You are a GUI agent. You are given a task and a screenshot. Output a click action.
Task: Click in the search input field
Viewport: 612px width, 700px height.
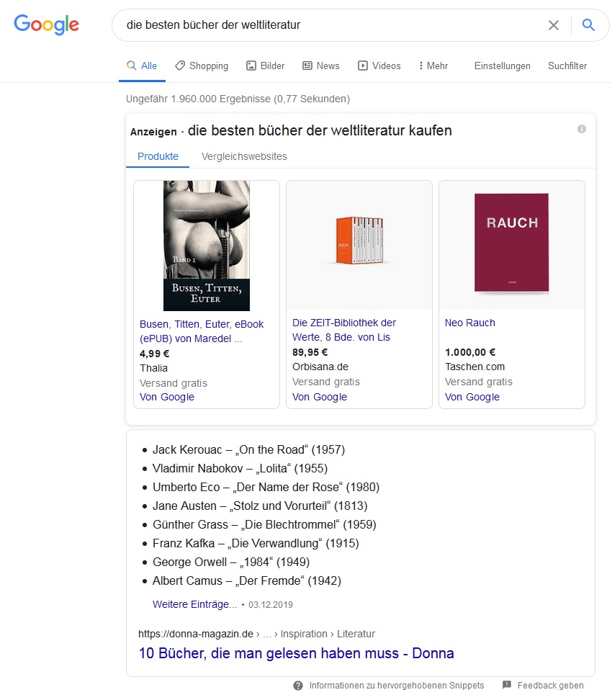(x=331, y=25)
